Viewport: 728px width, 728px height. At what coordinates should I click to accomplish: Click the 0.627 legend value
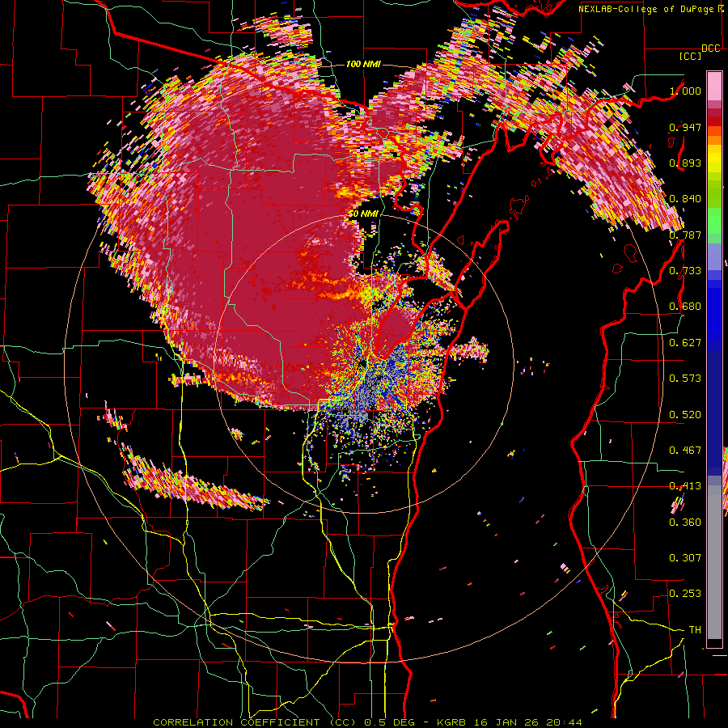click(x=685, y=343)
